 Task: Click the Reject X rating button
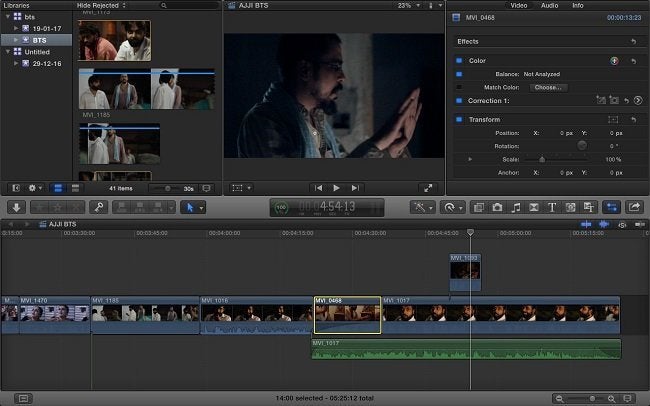[x=76, y=207]
